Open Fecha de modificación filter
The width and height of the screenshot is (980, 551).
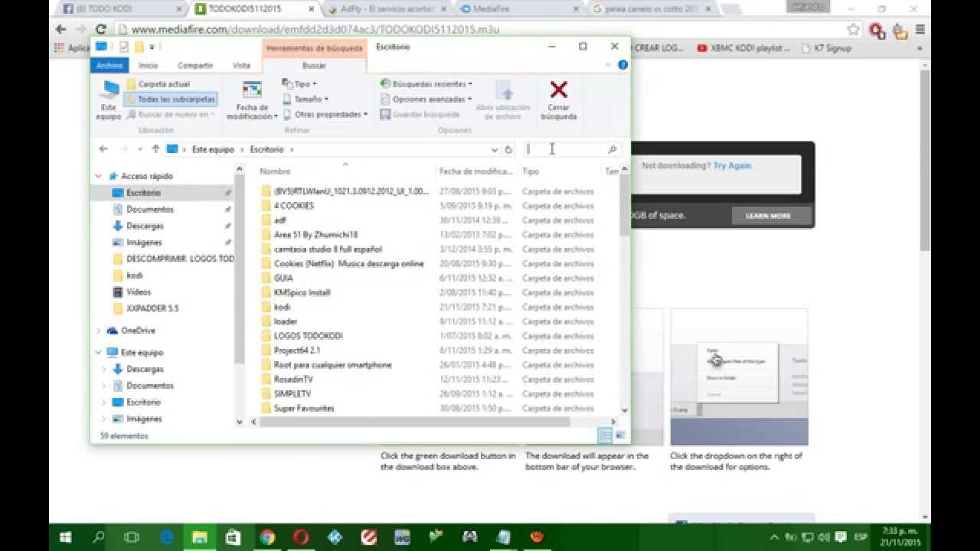[x=252, y=99]
